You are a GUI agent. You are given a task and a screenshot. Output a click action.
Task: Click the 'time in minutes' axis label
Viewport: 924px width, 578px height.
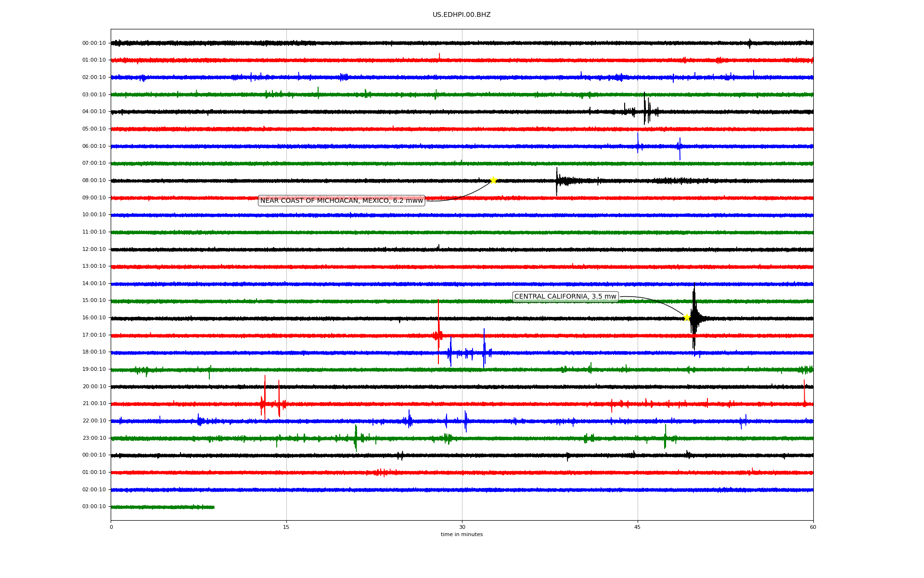[x=462, y=534]
